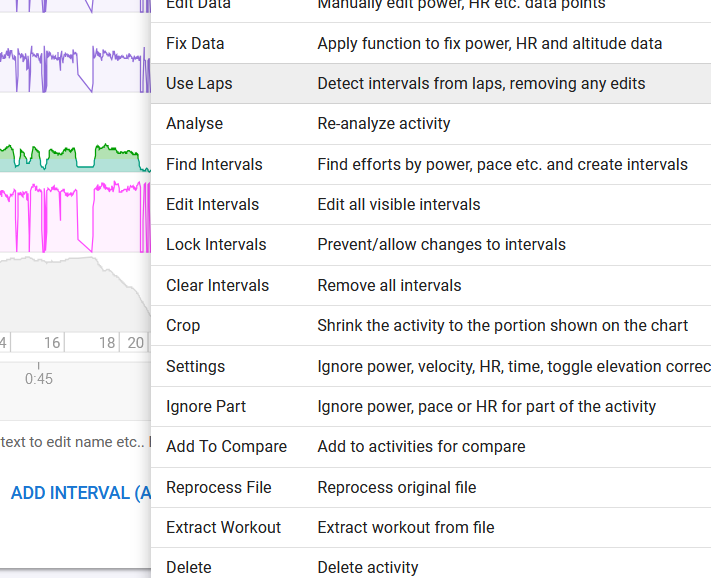
Task: Select Ignore Part from the menu
Action: pos(205,407)
